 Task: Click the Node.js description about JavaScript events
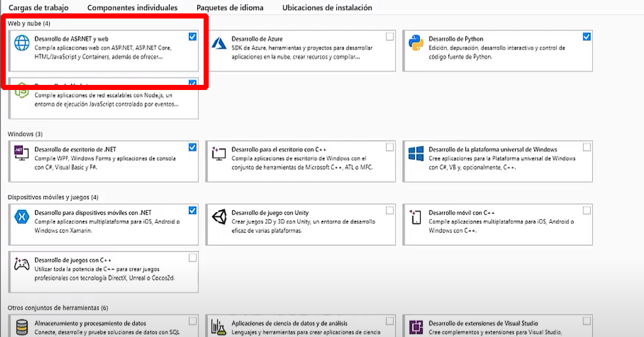tap(107, 100)
